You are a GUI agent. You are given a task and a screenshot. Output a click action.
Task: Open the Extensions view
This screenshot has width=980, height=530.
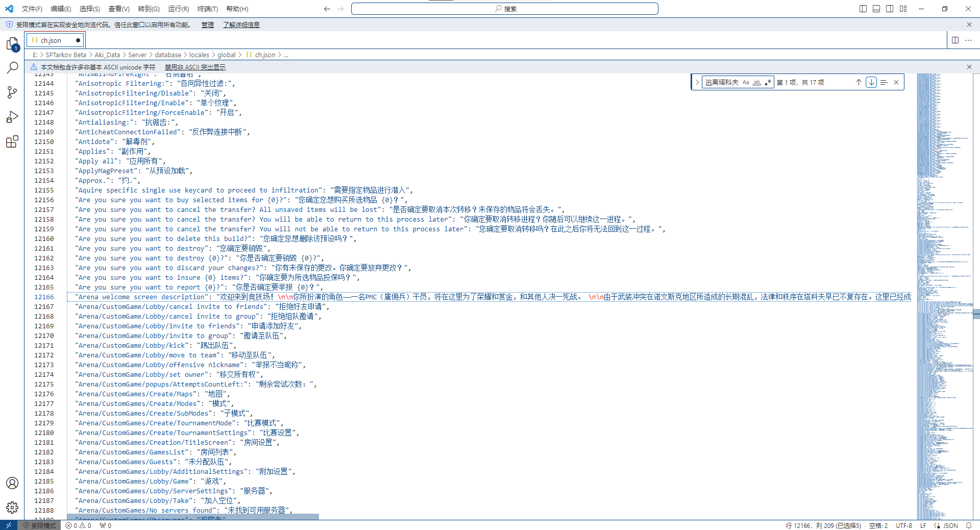(x=12, y=141)
